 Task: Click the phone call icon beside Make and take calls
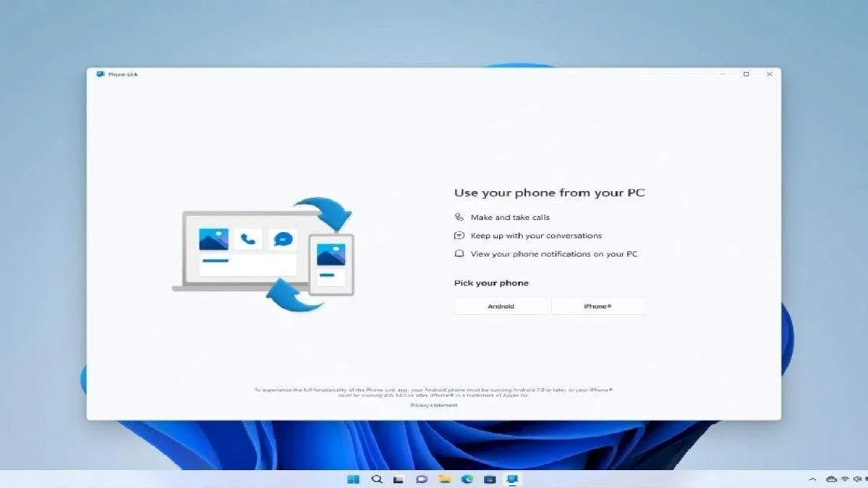click(x=459, y=217)
